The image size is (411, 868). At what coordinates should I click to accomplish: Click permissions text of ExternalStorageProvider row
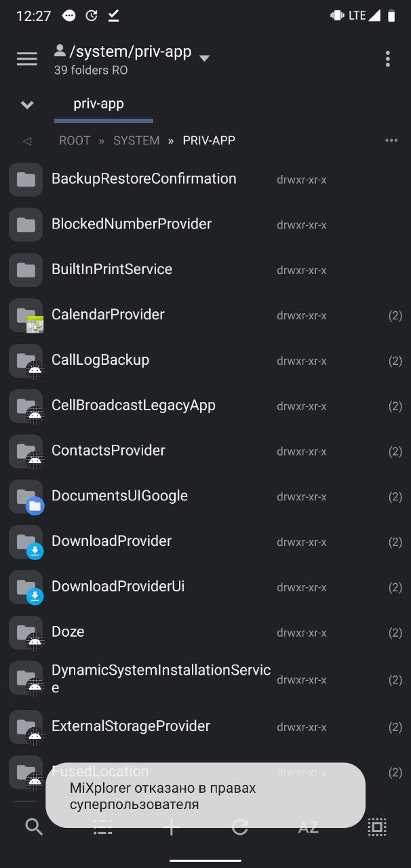pyautogui.click(x=302, y=728)
